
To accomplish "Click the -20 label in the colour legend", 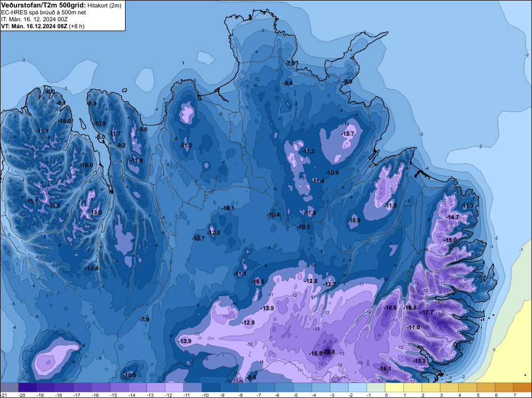I will click(22, 395).
